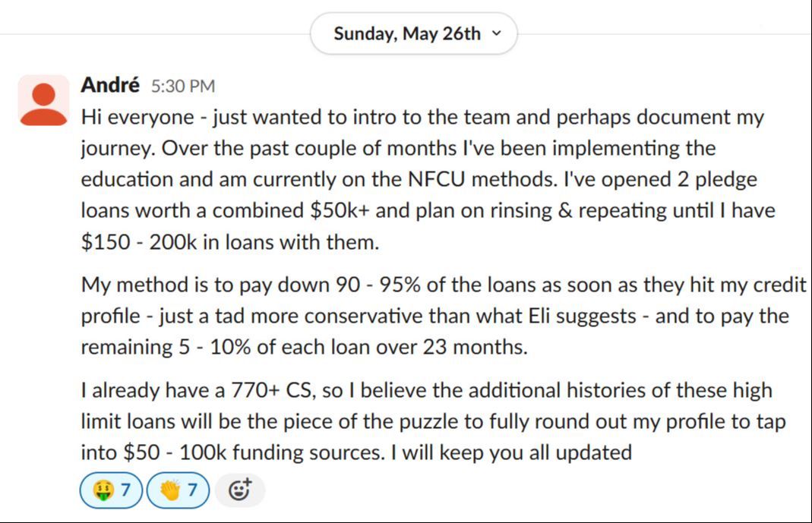Click the money-mouth emoji icon in reactions
The image size is (812, 523).
[x=102, y=492]
